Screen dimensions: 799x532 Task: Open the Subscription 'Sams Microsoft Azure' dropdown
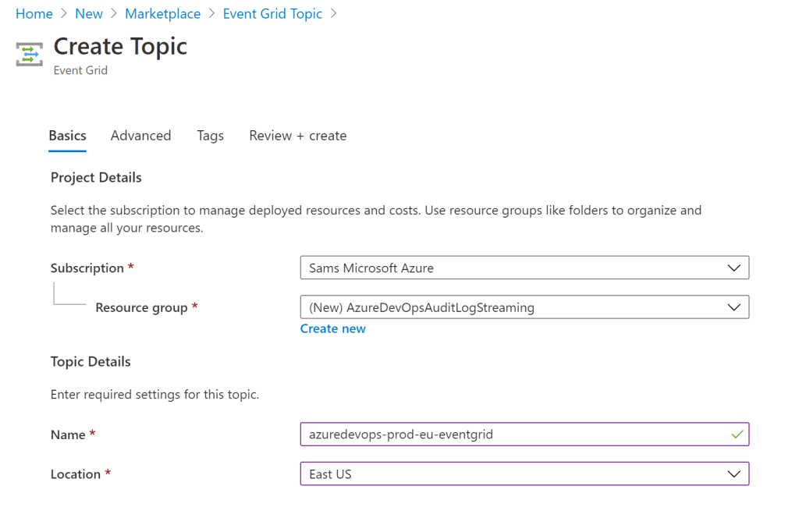click(x=515, y=268)
